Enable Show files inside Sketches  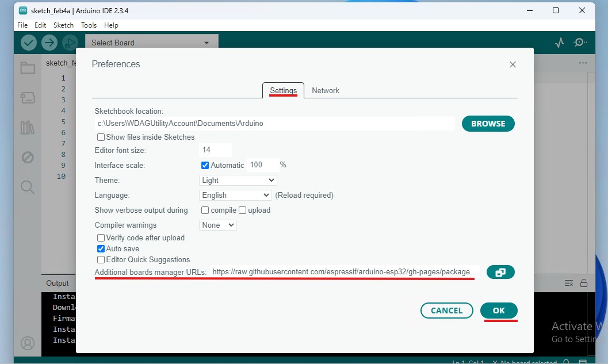(x=101, y=137)
